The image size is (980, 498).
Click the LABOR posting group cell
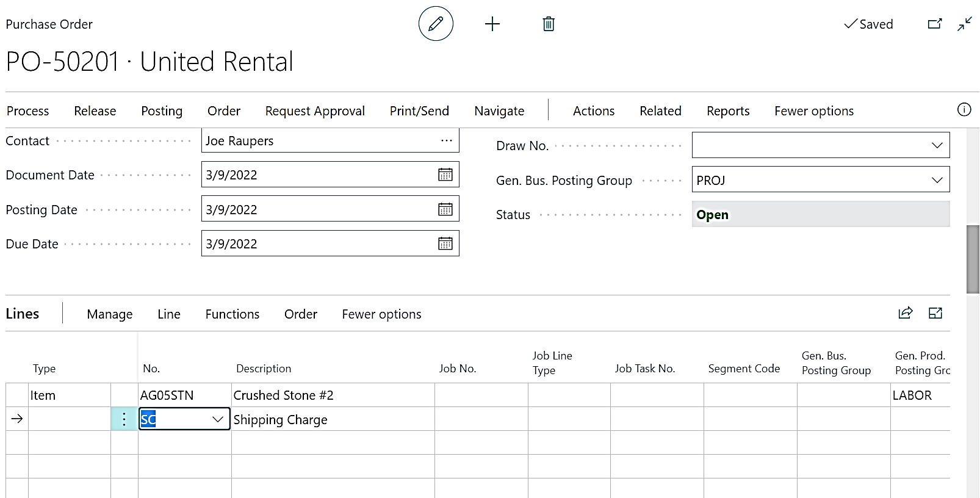[x=920, y=395]
